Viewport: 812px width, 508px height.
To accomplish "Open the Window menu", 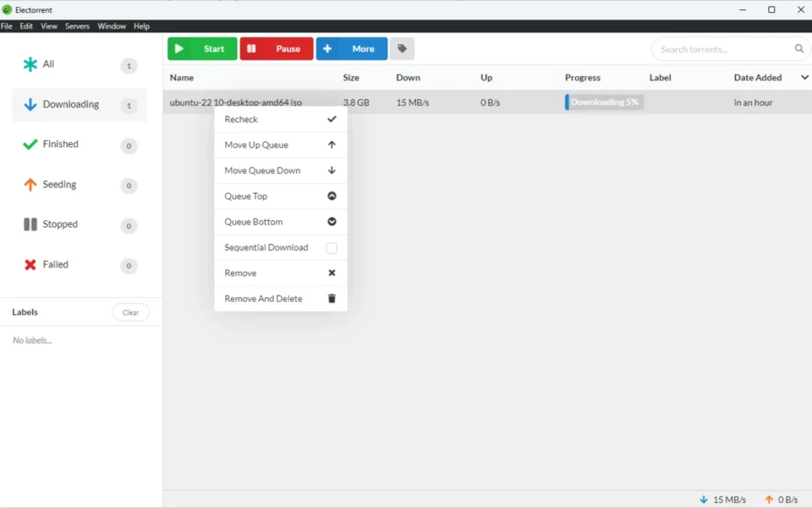I will 112,26.
